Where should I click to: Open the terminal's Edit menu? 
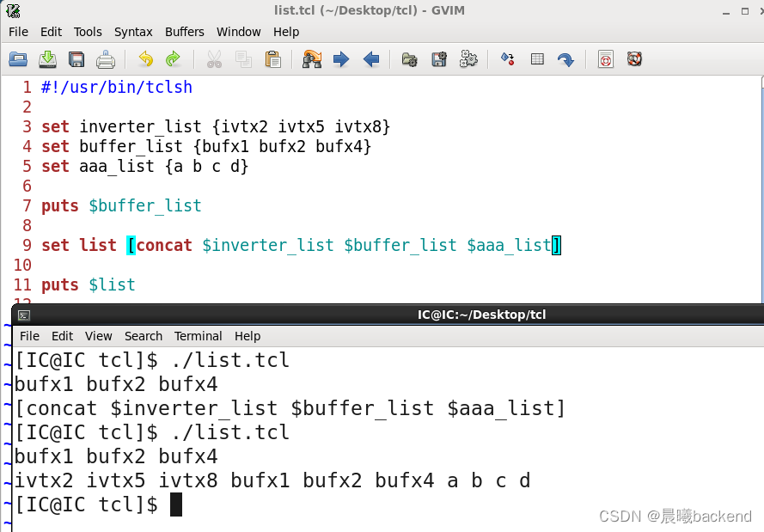(63, 336)
